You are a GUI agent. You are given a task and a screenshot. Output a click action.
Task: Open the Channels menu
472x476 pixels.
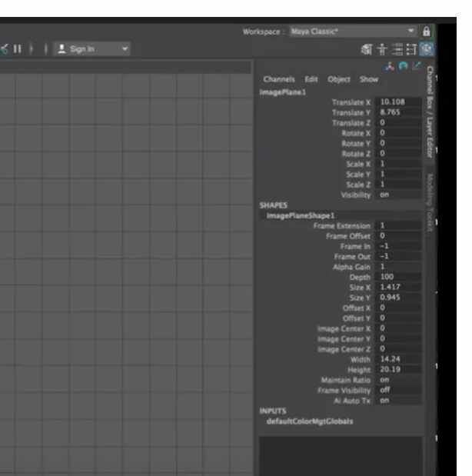pos(279,79)
